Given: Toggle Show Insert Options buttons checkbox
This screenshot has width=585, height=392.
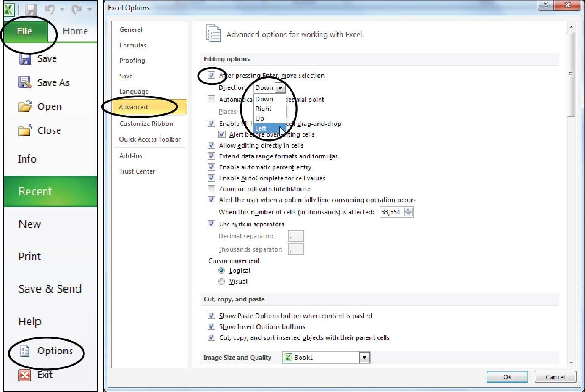Looking at the screenshot, I should pyautogui.click(x=211, y=326).
